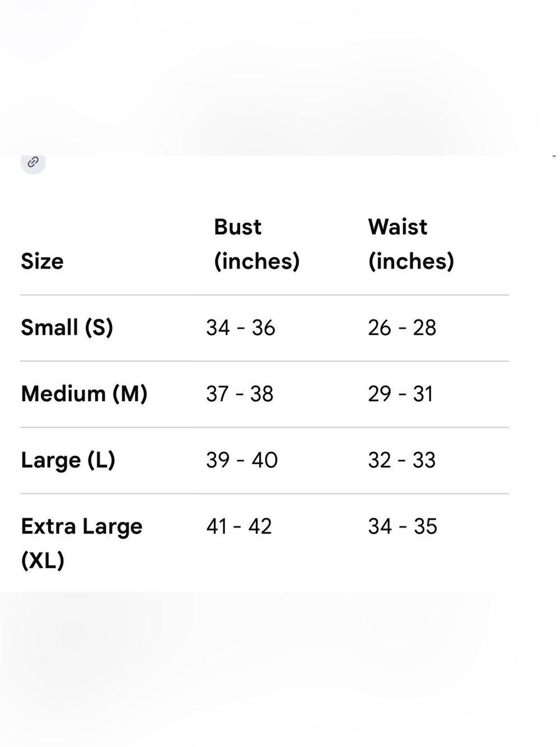Click the chain link icon above the table
Screen dimensions: 560x747
tap(33, 163)
